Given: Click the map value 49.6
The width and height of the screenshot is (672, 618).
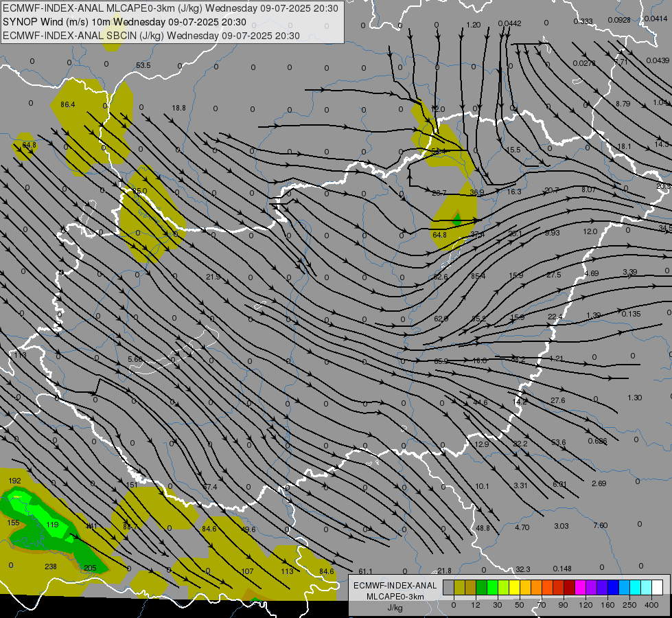Looking at the screenshot, I should (x=248, y=529).
